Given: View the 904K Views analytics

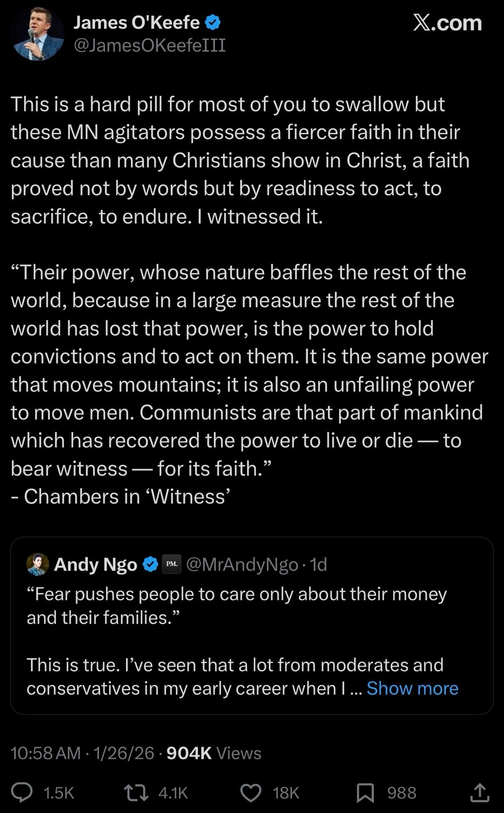Looking at the screenshot, I should pyautogui.click(x=214, y=753).
